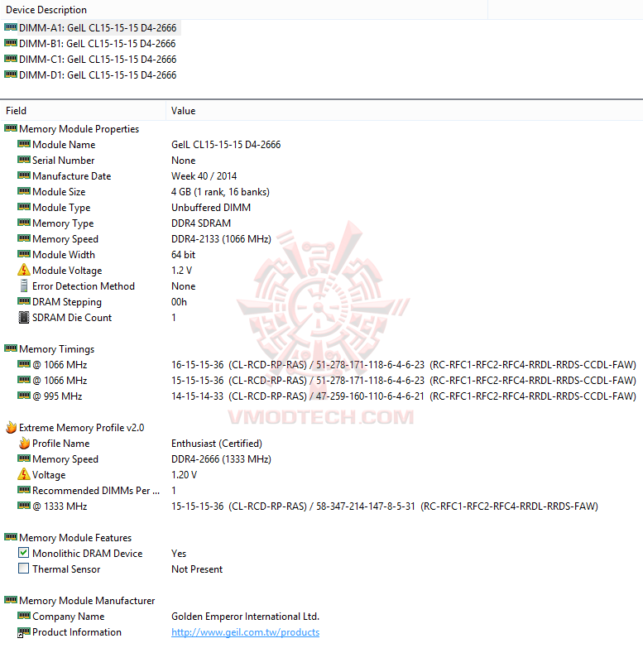The image size is (643, 672).
Task: Click the Memory Timings group icon
Action: tap(11, 348)
